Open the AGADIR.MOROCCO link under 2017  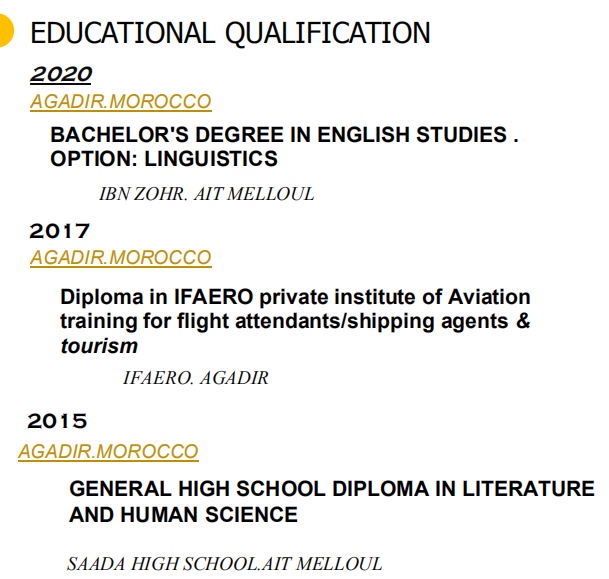[x=121, y=258]
